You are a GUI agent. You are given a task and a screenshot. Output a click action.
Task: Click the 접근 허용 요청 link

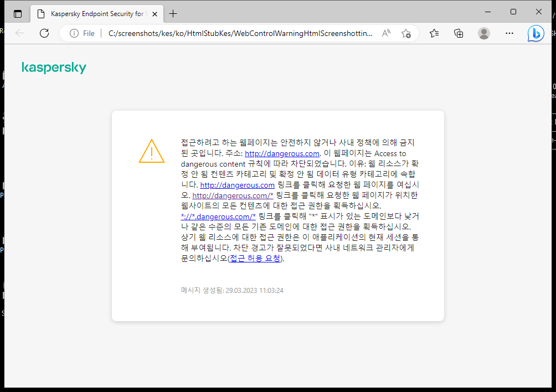point(255,259)
